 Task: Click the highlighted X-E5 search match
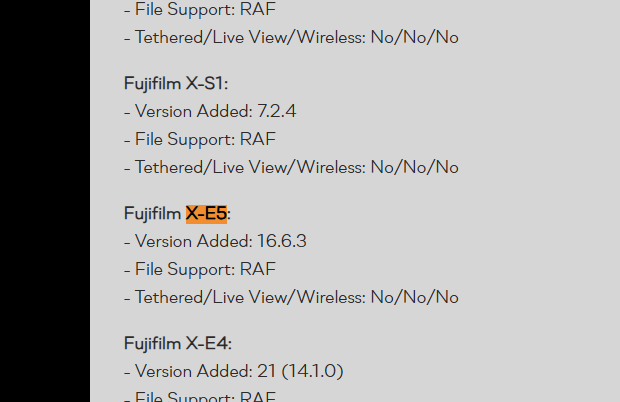pyautogui.click(x=206, y=213)
